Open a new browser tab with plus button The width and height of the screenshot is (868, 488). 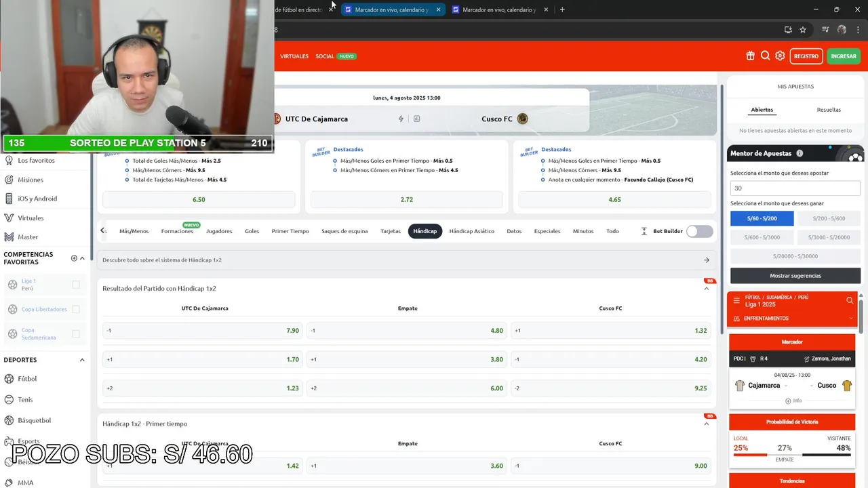[562, 9]
